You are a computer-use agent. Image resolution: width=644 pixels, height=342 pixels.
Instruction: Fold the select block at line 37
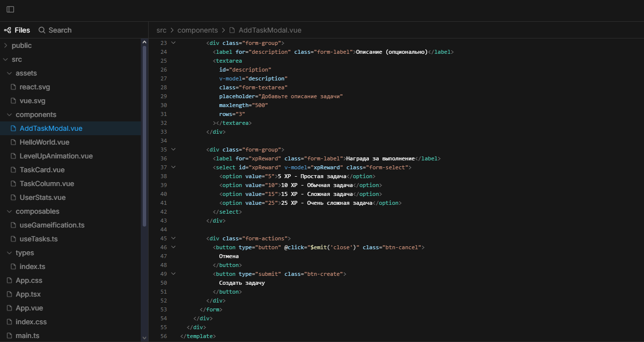[173, 167]
